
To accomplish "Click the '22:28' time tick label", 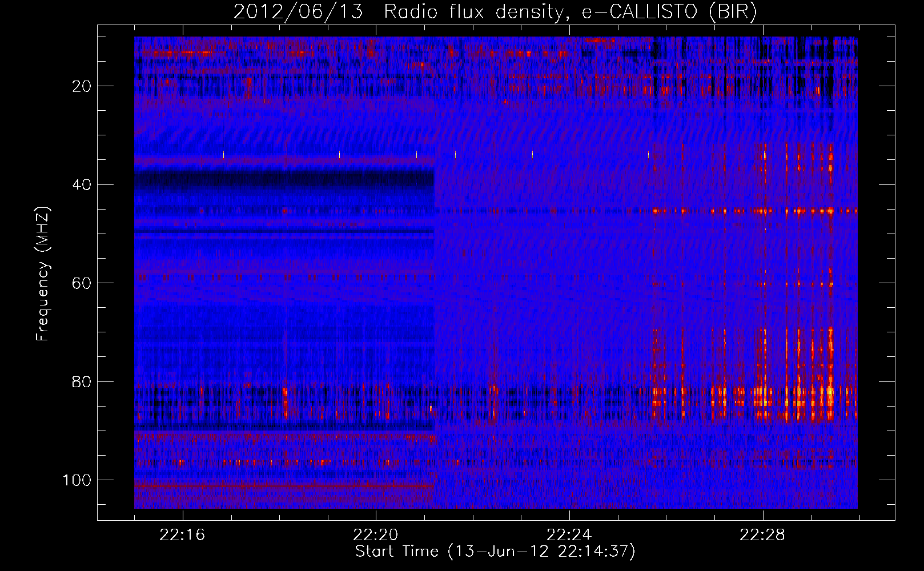I will (x=762, y=535).
